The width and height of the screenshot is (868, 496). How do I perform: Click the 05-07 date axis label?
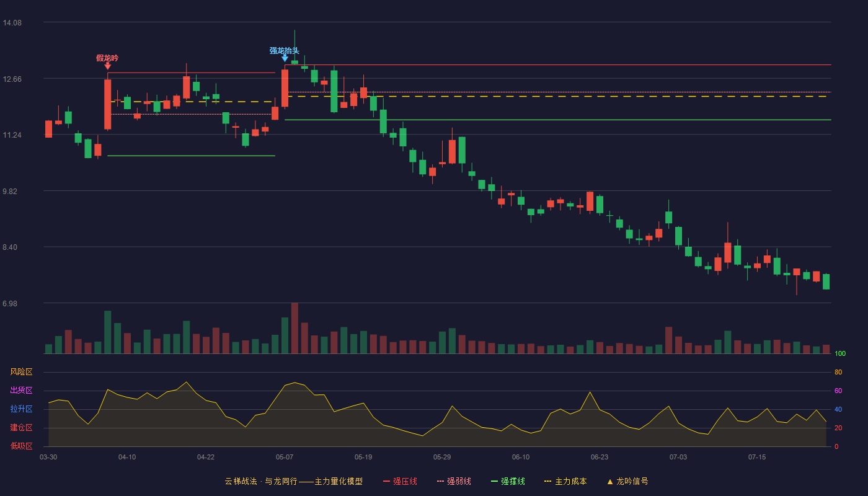tap(285, 457)
